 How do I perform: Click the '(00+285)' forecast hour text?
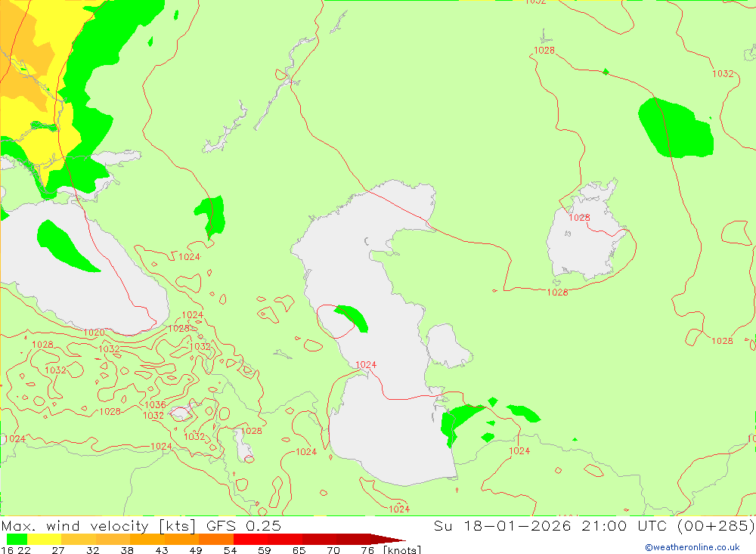click(x=715, y=525)
